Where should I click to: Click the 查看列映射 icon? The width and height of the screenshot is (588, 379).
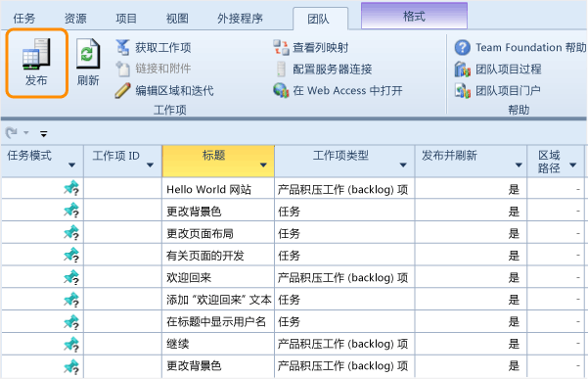click(x=281, y=47)
